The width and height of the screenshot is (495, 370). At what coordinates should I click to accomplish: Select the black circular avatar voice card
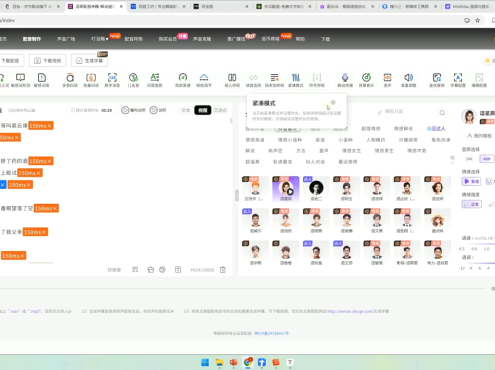click(x=316, y=189)
